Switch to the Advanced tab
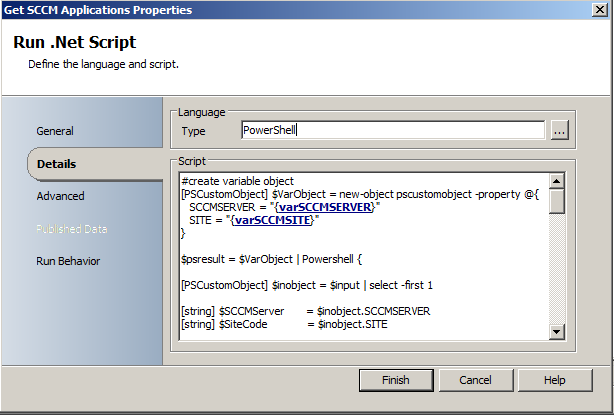614x415 pixels. [60, 196]
